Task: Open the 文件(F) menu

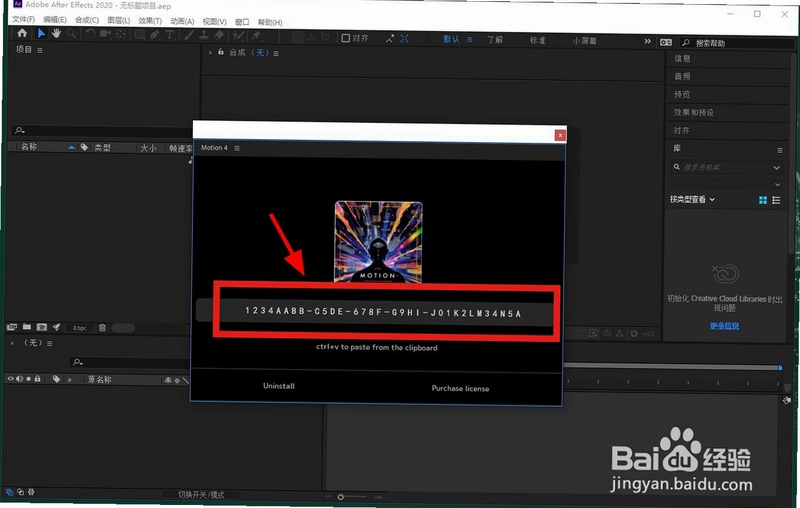Action: (23, 19)
